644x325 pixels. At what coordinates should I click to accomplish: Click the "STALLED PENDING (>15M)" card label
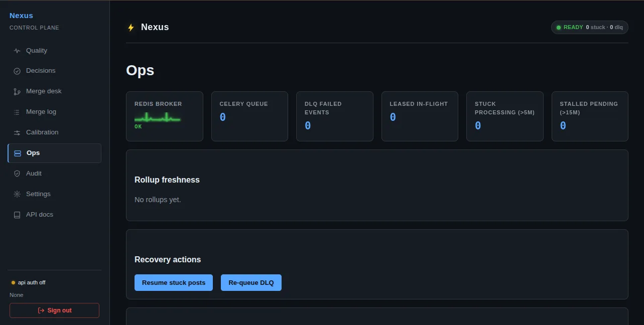click(x=589, y=108)
